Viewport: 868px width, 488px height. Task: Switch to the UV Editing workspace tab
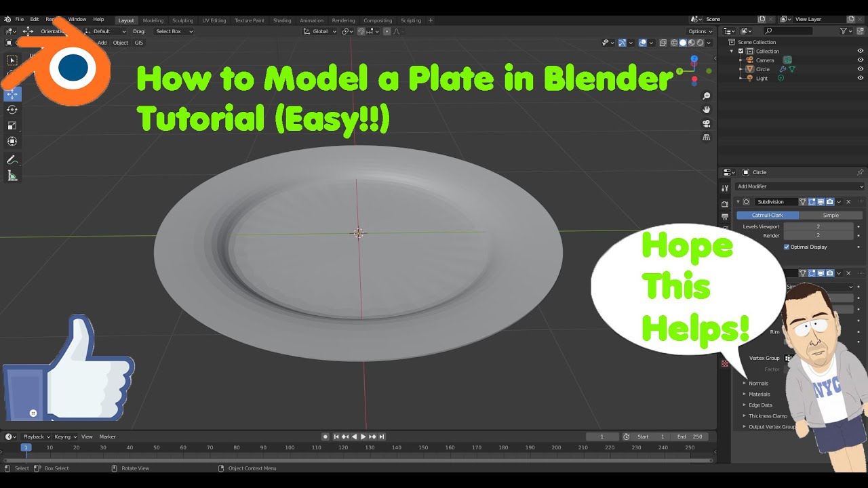(x=214, y=20)
